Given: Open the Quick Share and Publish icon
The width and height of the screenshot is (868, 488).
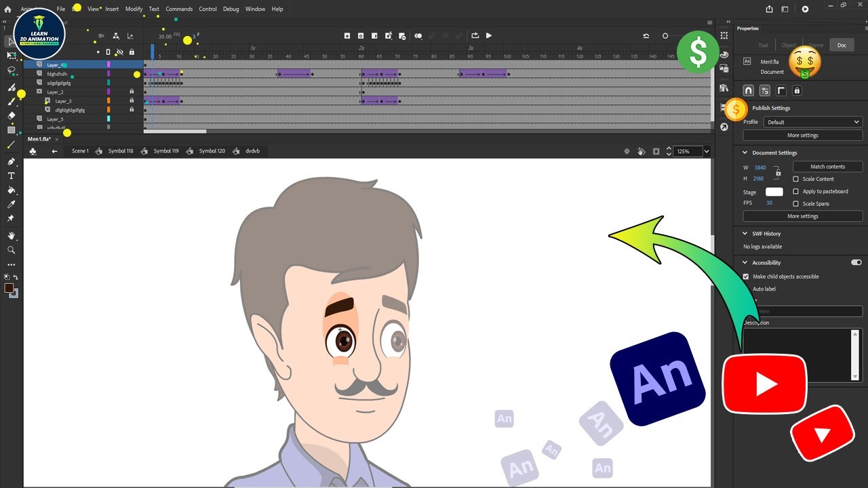Looking at the screenshot, I should pyautogui.click(x=769, y=9).
